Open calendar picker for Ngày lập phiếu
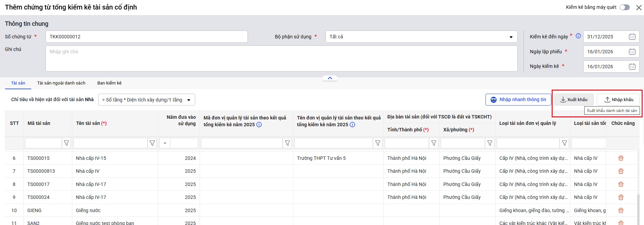The height and width of the screenshot is (225, 644). pyautogui.click(x=632, y=52)
